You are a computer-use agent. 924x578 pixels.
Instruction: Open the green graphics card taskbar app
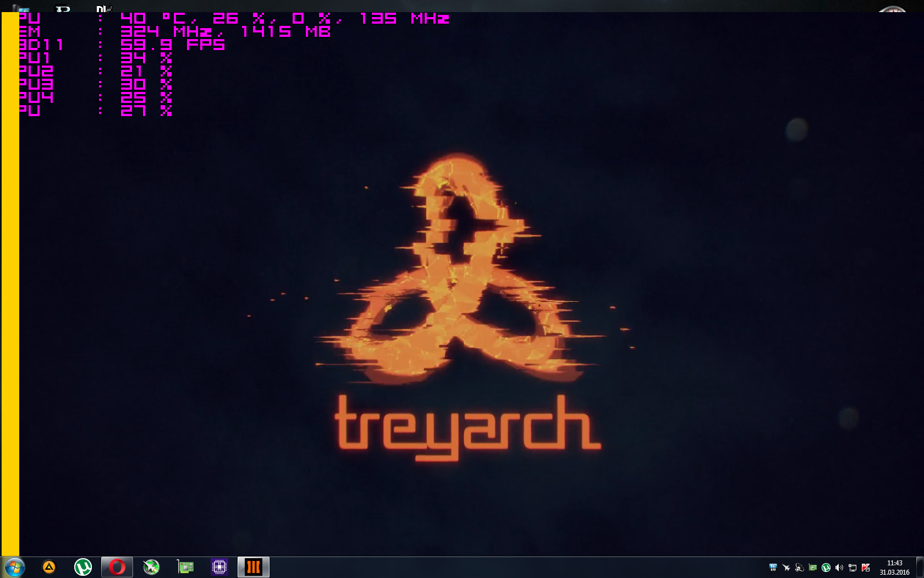click(x=185, y=567)
